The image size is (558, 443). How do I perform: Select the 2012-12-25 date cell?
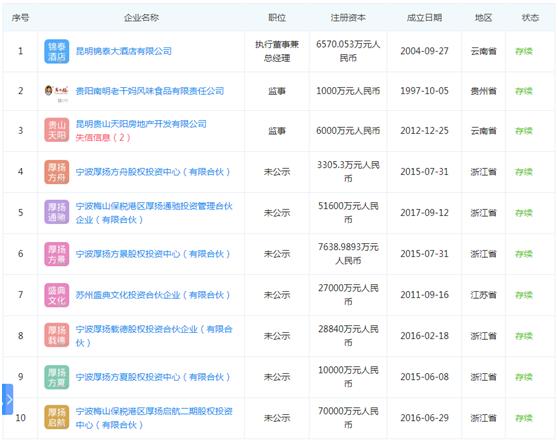(424, 131)
